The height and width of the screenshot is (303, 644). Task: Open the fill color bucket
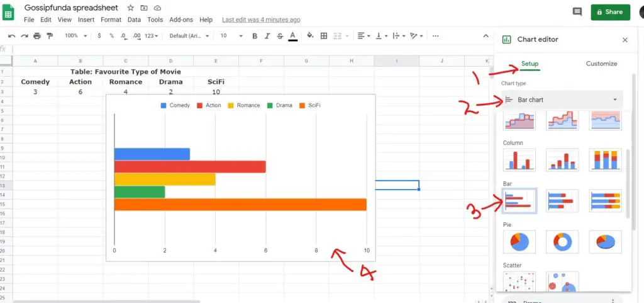[x=311, y=36]
